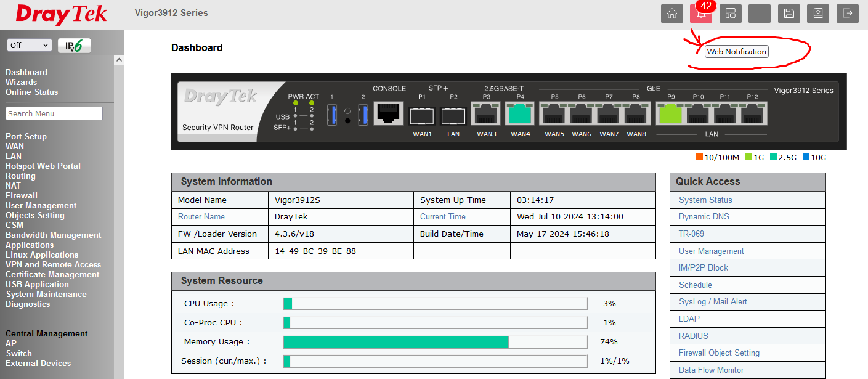Click the logout arrow icon
This screenshot has width=868, height=379.
click(x=848, y=14)
